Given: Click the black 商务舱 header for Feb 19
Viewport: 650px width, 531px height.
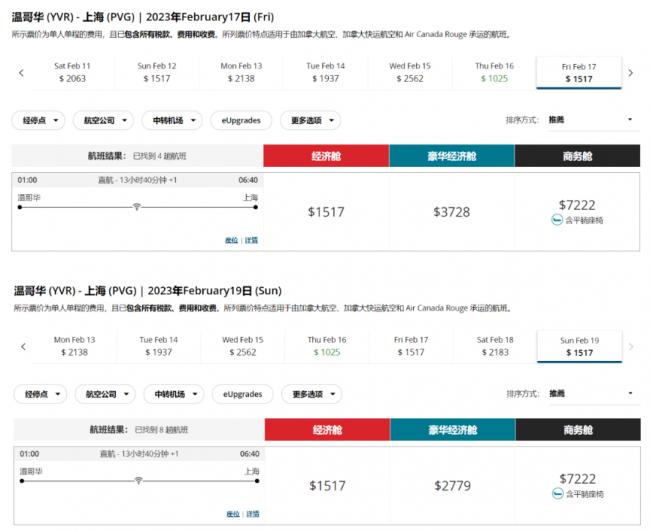Looking at the screenshot, I should pos(578,429).
